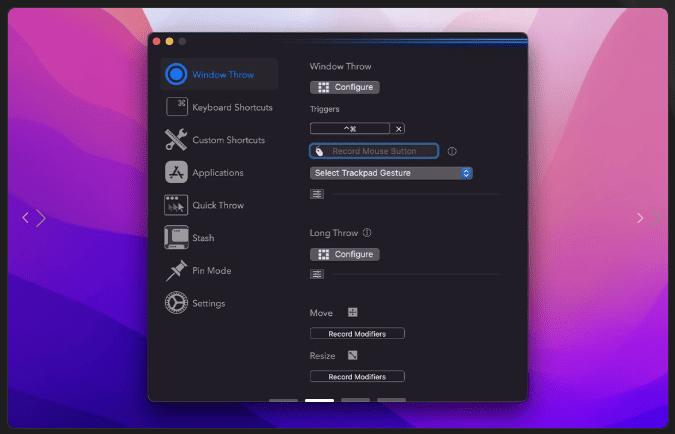675x434 pixels.
Task: Switch to Keyboard Shortcuts section
Action: pos(232,107)
